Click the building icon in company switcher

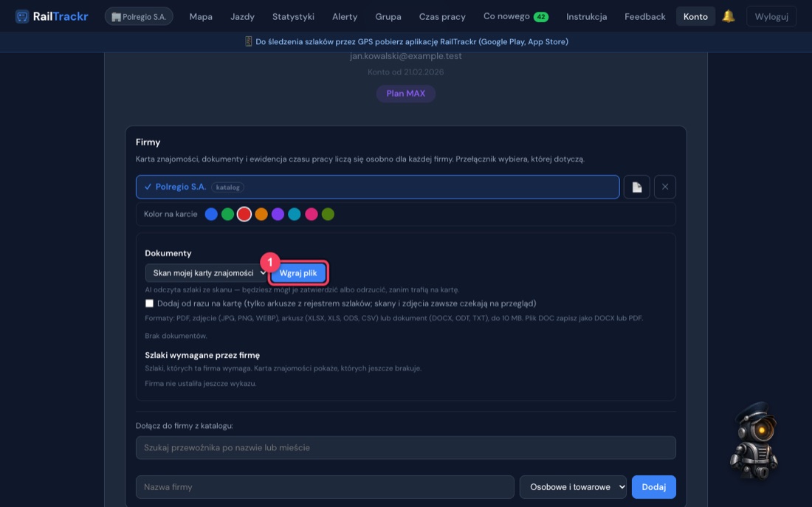click(116, 17)
